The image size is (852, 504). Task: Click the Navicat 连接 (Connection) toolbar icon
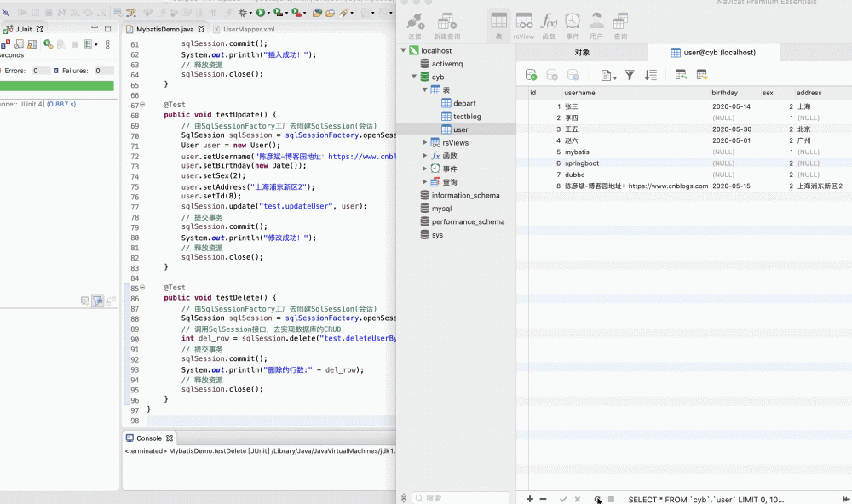pos(415,25)
